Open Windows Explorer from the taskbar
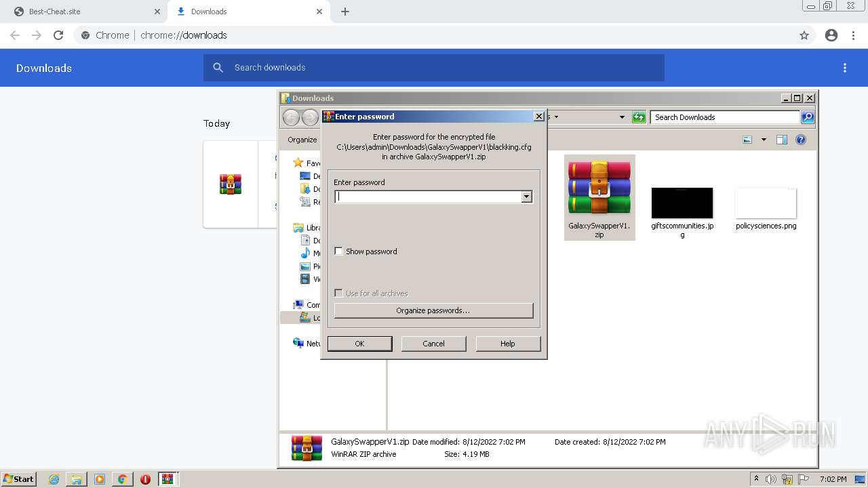The height and width of the screenshot is (488, 868). 77,479
